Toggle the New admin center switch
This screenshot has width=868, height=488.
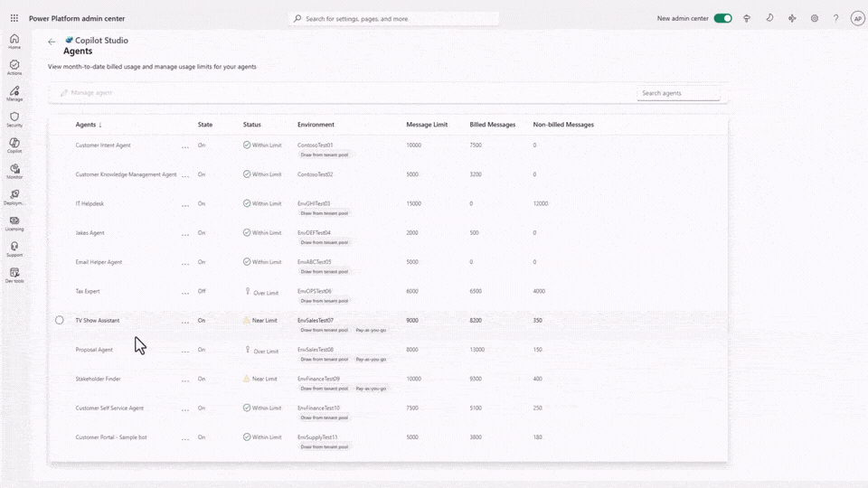(x=722, y=18)
